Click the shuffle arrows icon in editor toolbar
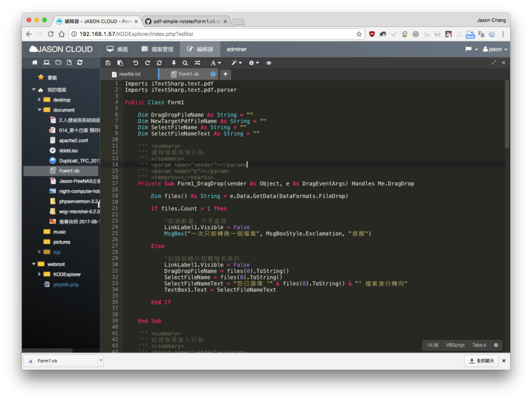 point(197,63)
